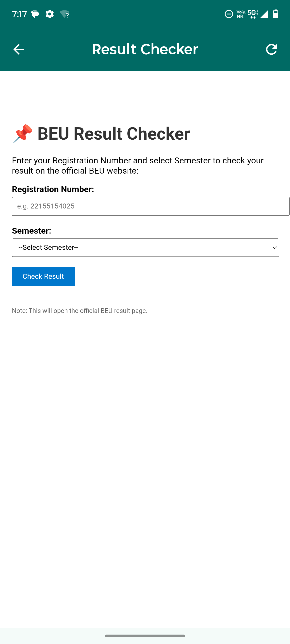Tap the BEU Result Checker heading

(x=114, y=133)
